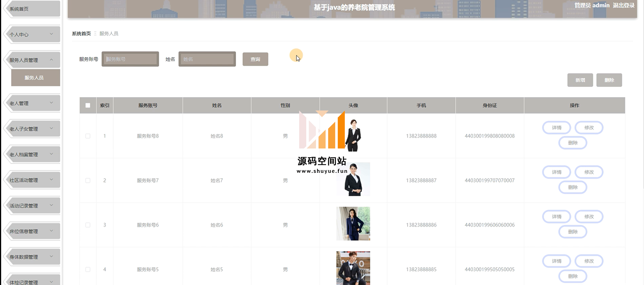Click 删除 for 服务账号7 row

pos(573,187)
